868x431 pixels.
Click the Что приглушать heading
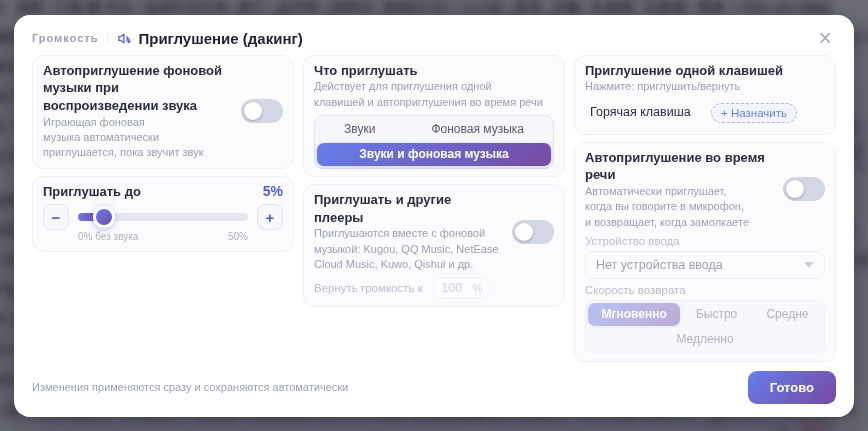click(365, 71)
